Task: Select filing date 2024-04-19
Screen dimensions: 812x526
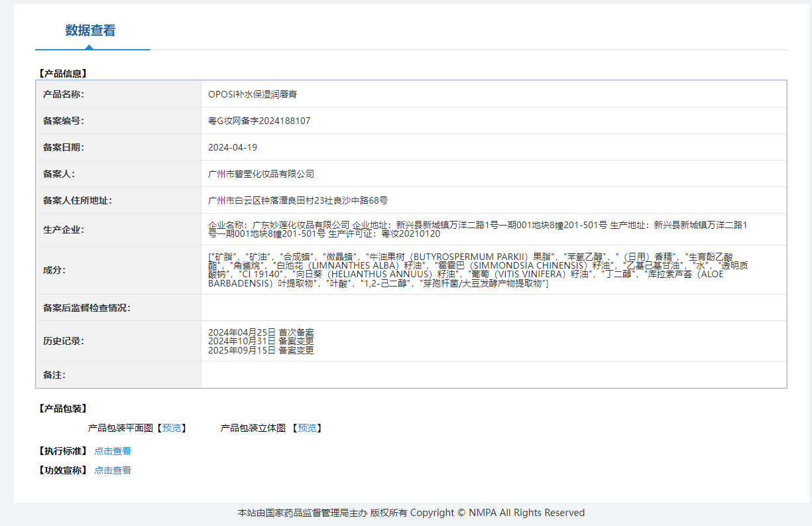Action: [x=233, y=147]
